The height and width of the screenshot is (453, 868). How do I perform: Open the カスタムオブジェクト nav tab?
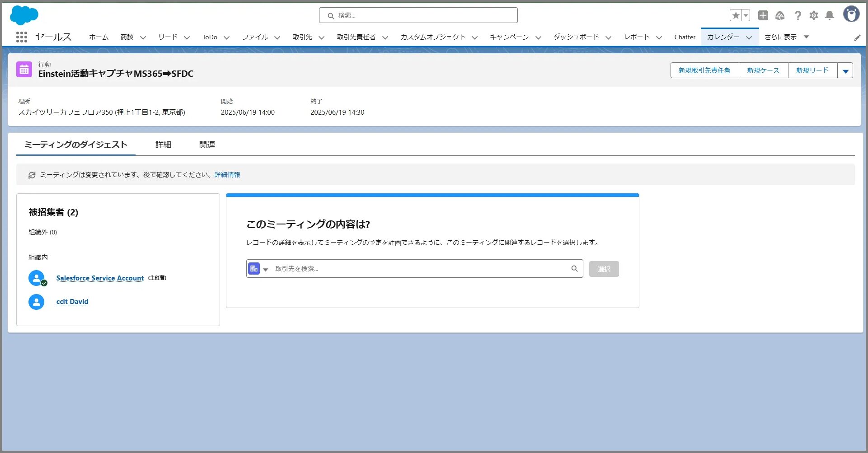433,37
